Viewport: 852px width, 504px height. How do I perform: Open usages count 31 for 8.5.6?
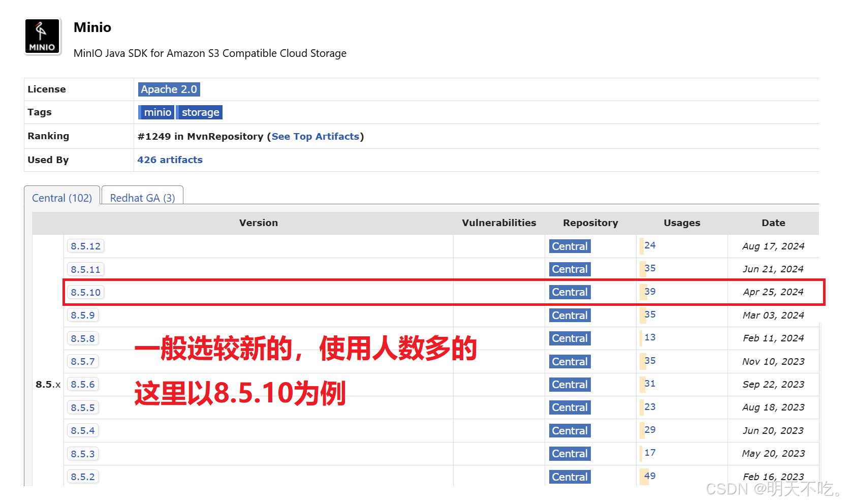pos(650,384)
